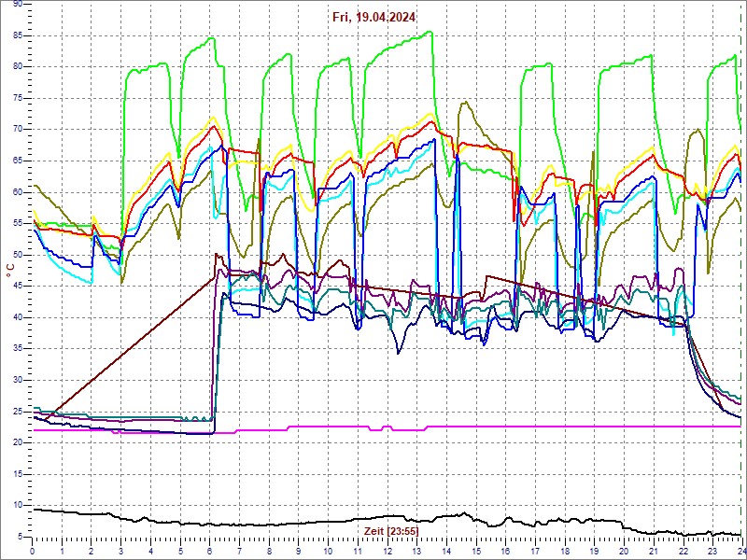747x560 pixels.
Task: Click the 60 label on temperature axis
Action: 19,192
